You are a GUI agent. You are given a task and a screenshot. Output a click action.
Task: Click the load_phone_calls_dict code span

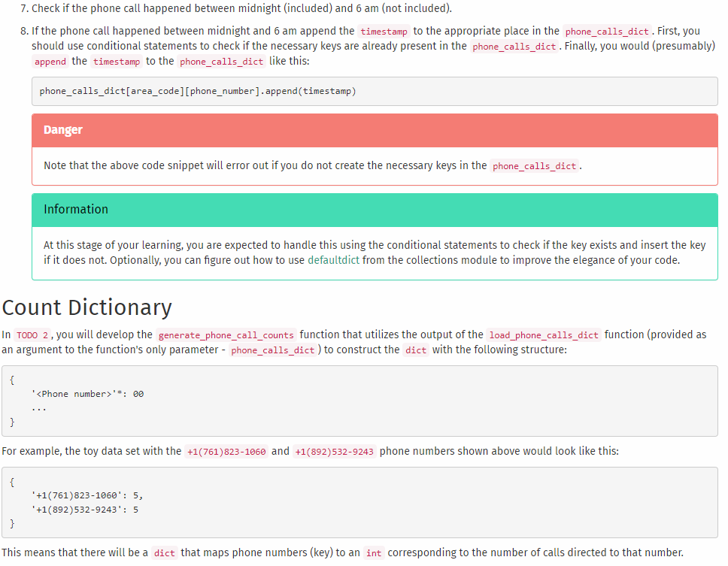pyautogui.click(x=544, y=334)
